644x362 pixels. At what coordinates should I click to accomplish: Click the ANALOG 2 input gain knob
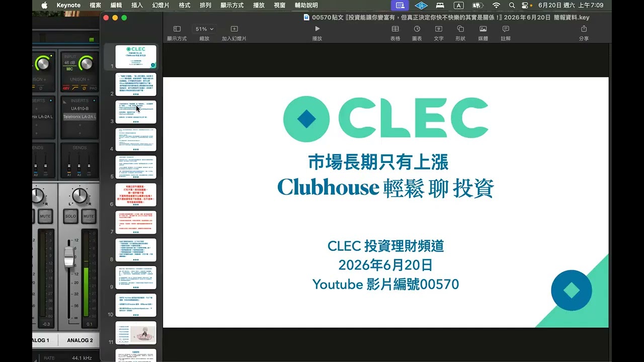pos(87,63)
